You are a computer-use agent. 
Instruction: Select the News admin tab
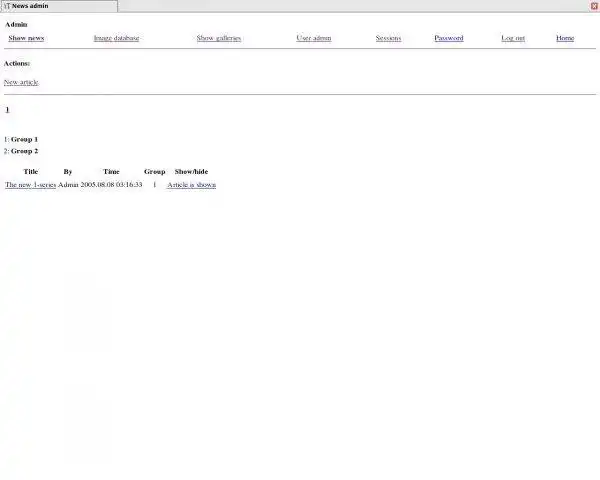[59, 6]
